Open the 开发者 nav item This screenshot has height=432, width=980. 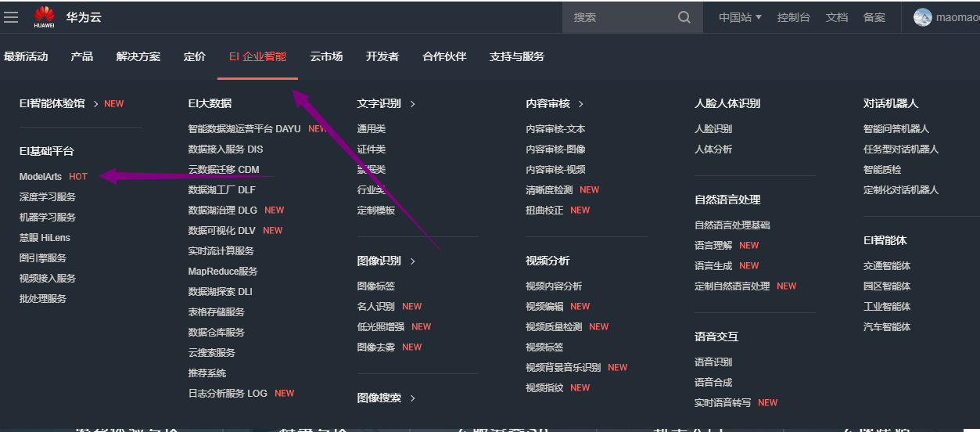click(x=382, y=56)
